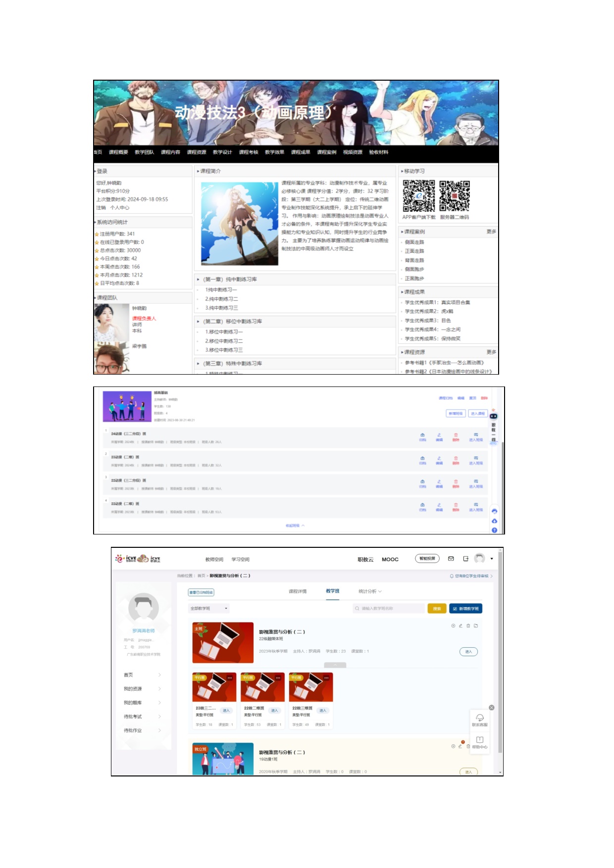
Task: Enter the 23动漫(二维)班 class
Action: point(476,461)
